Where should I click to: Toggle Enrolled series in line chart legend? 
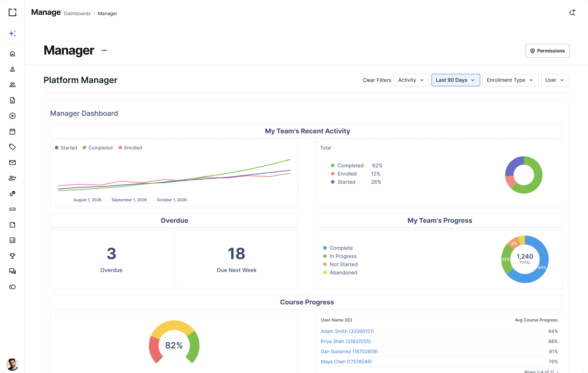coord(130,148)
